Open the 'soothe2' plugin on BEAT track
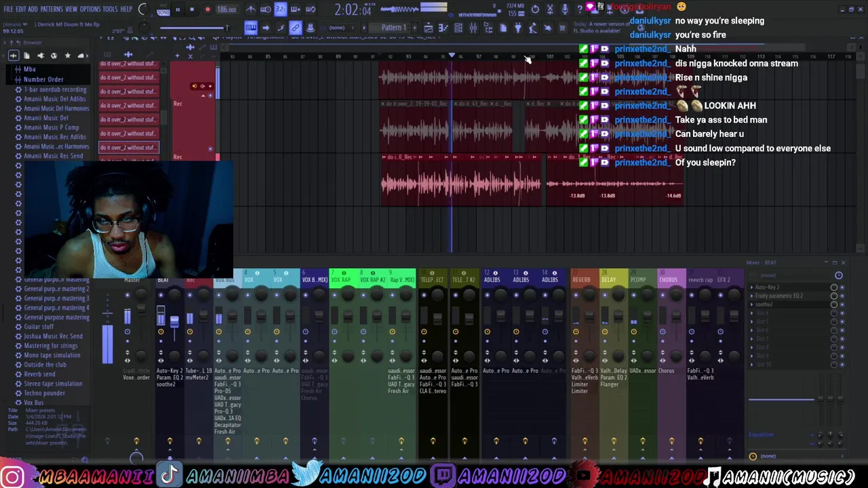 165,384
